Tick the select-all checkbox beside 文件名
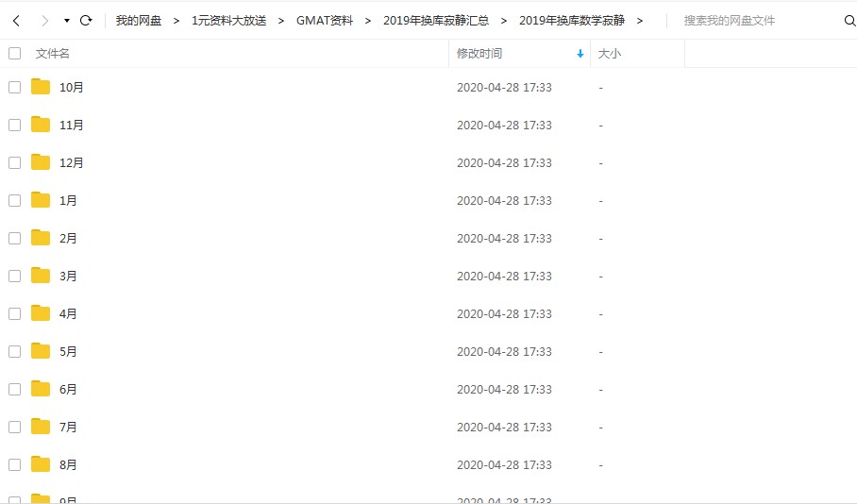 (15, 54)
